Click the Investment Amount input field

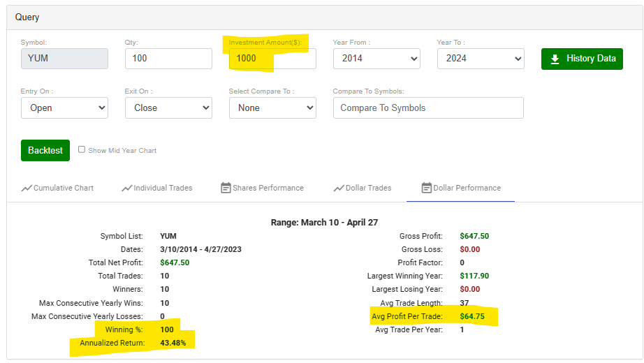tap(272, 59)
